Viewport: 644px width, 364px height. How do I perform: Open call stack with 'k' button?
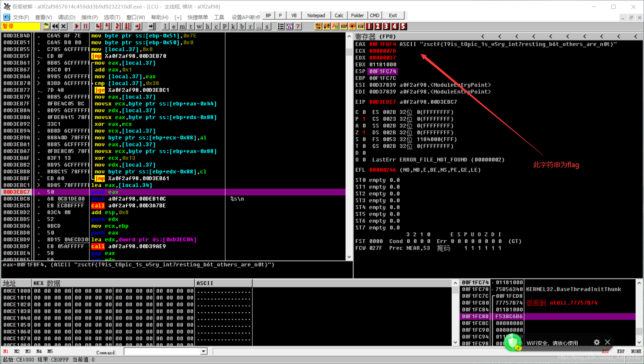(x=233, y=26)
